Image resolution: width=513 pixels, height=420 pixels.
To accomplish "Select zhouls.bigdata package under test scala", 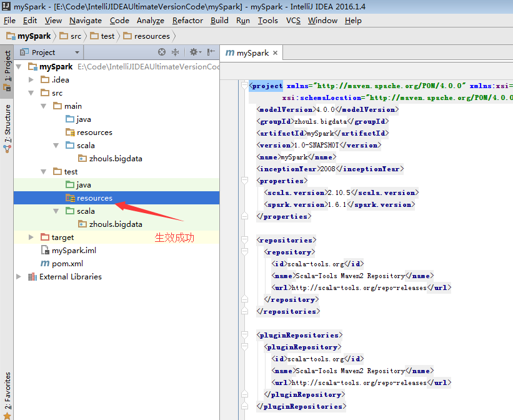I will [x=110, y=224].
